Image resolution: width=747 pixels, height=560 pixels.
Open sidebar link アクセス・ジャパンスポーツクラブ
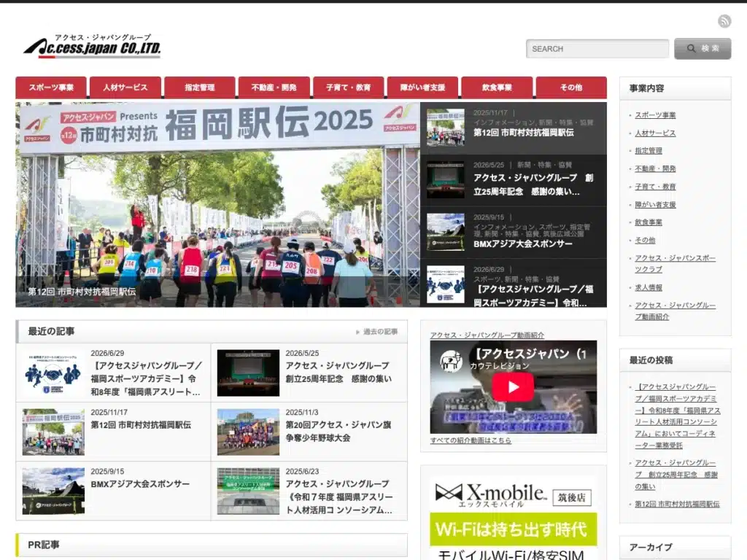(675, 263)
